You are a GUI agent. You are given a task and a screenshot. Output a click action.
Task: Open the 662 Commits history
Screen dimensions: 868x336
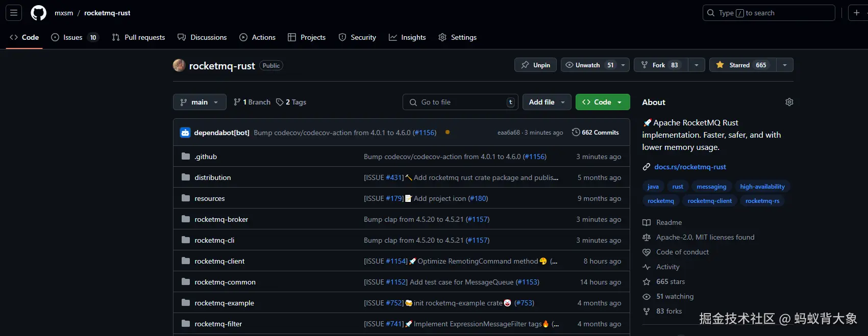pos(595,133)
